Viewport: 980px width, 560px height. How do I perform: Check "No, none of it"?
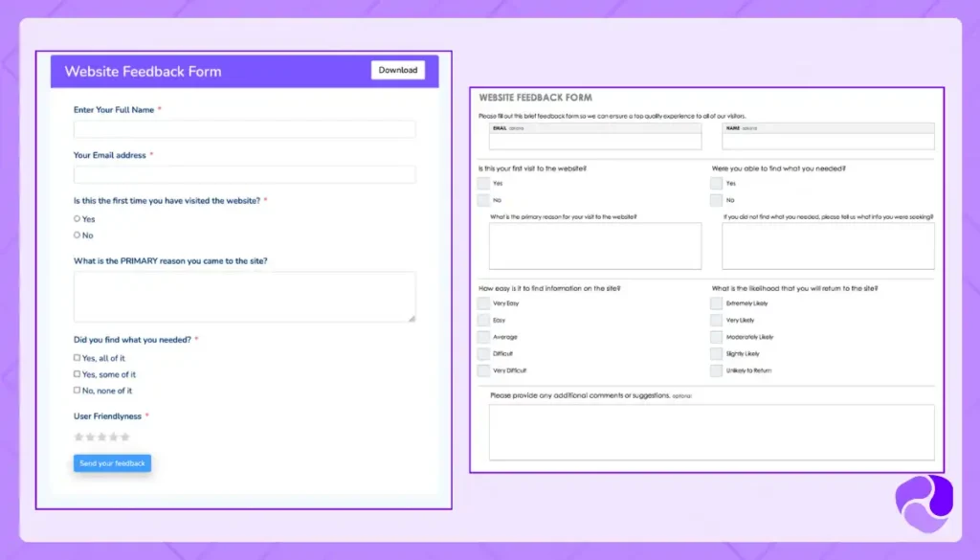click(78, 390)
